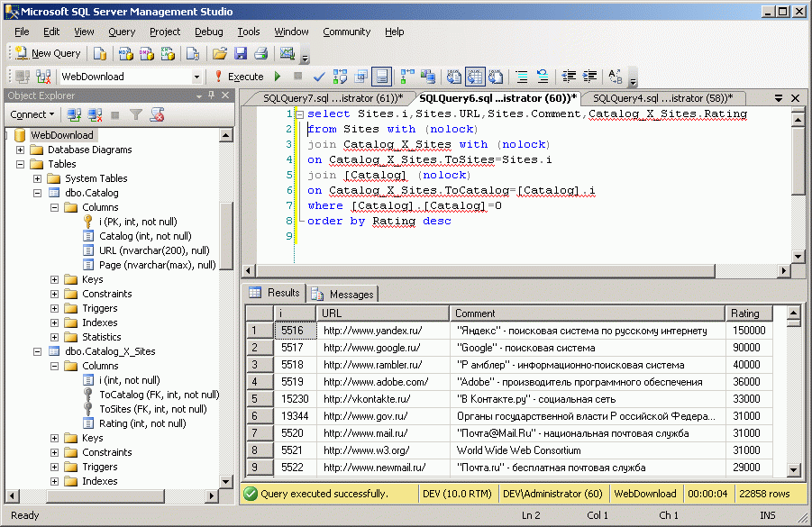Open the Community menu
This screenshot has height=527, width=812.
346,32
